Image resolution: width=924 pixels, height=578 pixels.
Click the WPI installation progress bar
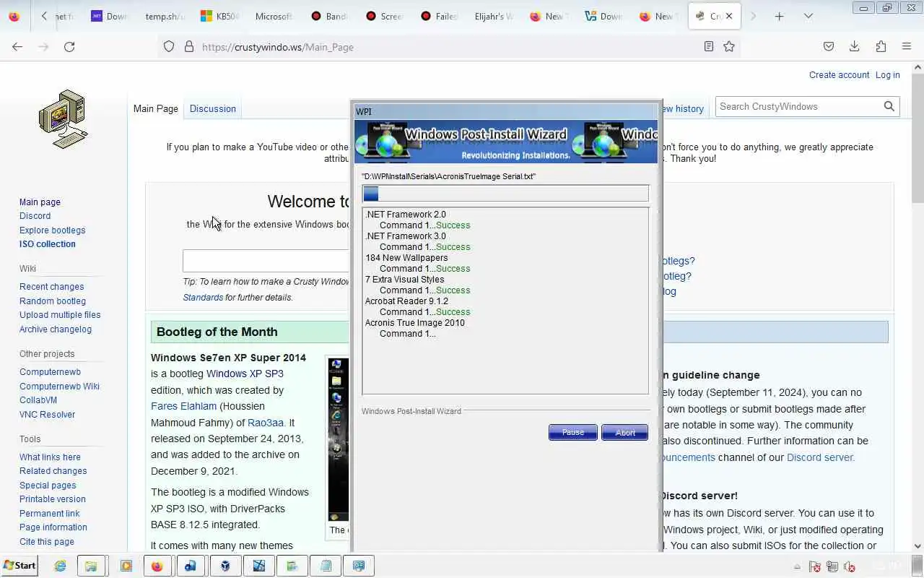(x=505, y=193)
